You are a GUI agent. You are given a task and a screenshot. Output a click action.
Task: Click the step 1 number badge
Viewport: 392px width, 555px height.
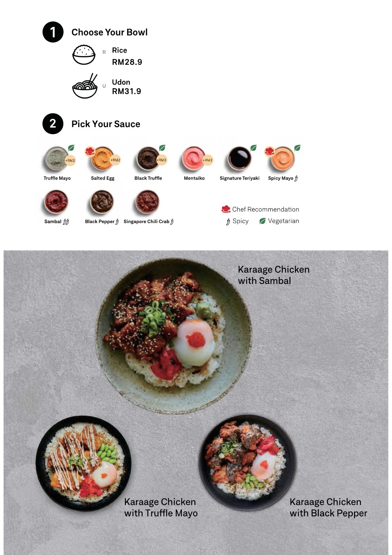(x=53, y=32)
